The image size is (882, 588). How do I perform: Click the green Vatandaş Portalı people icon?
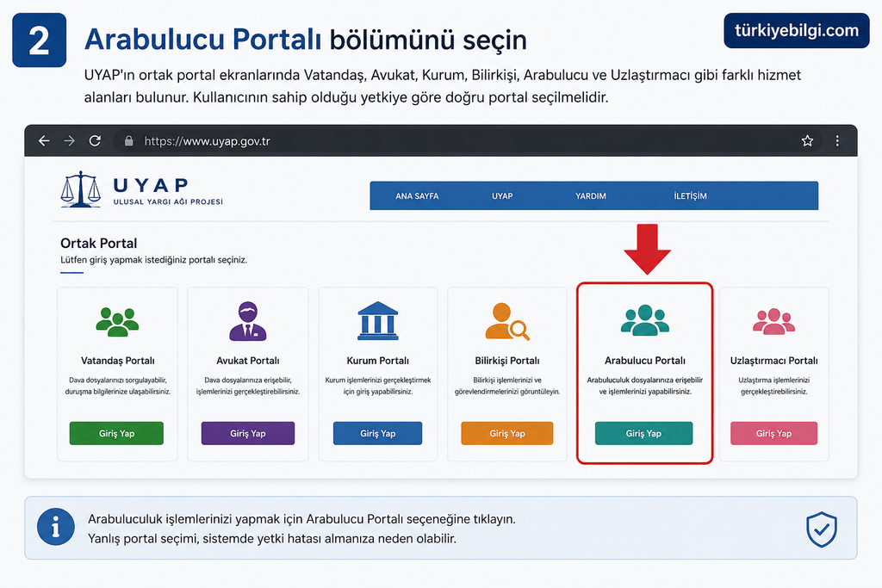(117, 321)
